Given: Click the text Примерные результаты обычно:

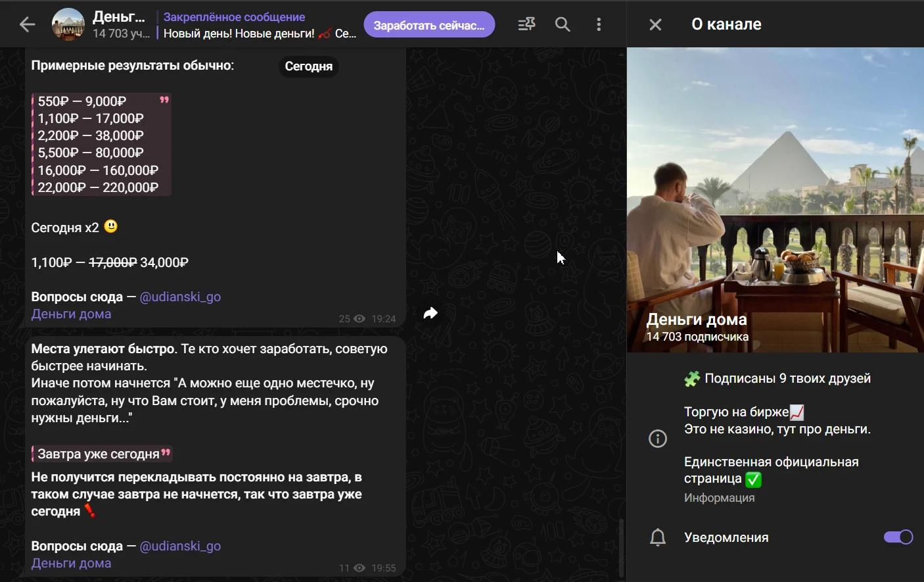Looking at the screenshot, I should click(133, 66).
